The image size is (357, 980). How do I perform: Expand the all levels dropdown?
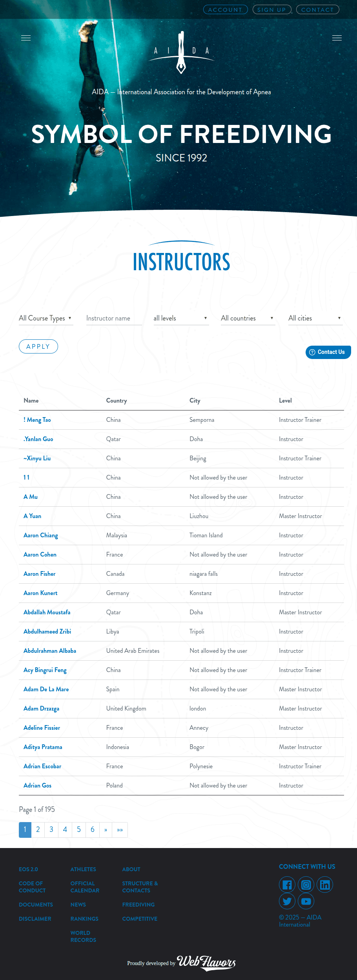pyautogui.click(x=181, y=318)
